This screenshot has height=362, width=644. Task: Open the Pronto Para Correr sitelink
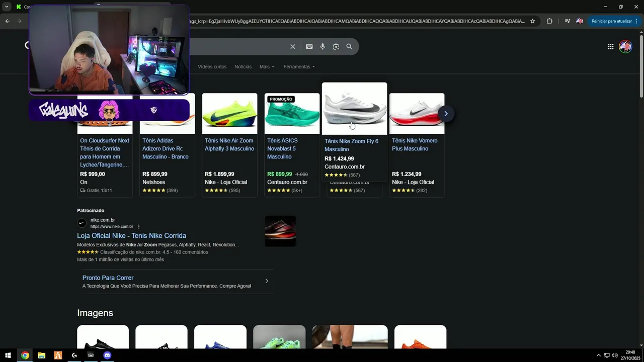(x=108, y=278)
